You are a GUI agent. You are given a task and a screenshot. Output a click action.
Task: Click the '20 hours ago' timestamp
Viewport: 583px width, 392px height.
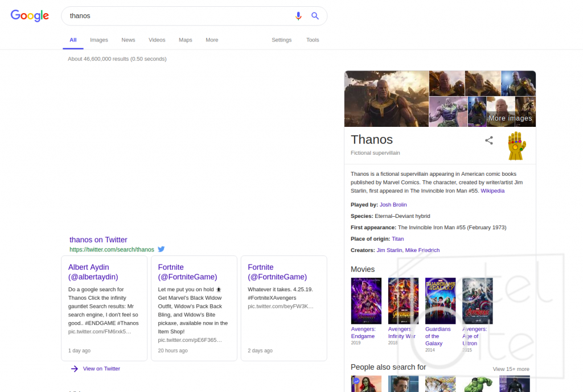(173, 350)
